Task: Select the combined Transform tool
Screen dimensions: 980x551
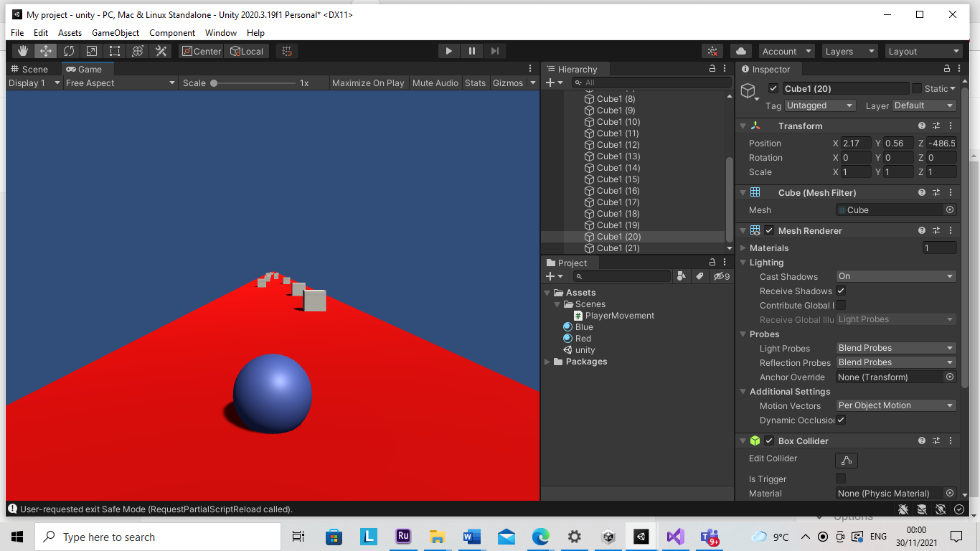Action: pyautogui.click(x=138, y=51)
